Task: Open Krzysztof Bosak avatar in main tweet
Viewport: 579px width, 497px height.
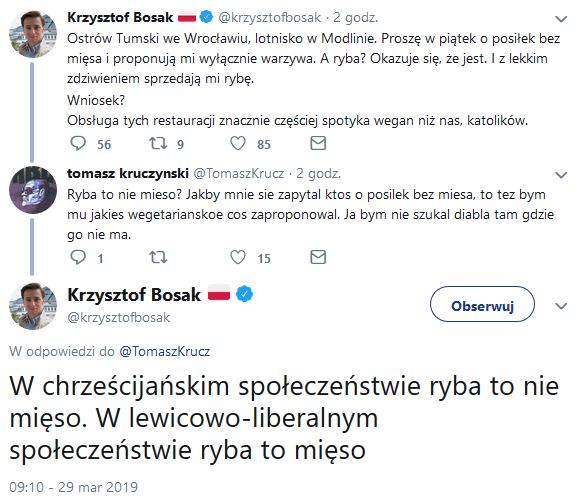Action: pyautogui.click(x=33, y=306)
